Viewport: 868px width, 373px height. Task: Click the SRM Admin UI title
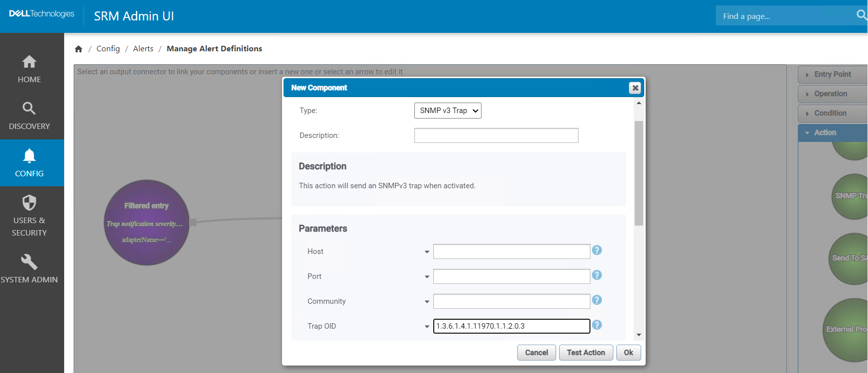[x=134, y=16]
